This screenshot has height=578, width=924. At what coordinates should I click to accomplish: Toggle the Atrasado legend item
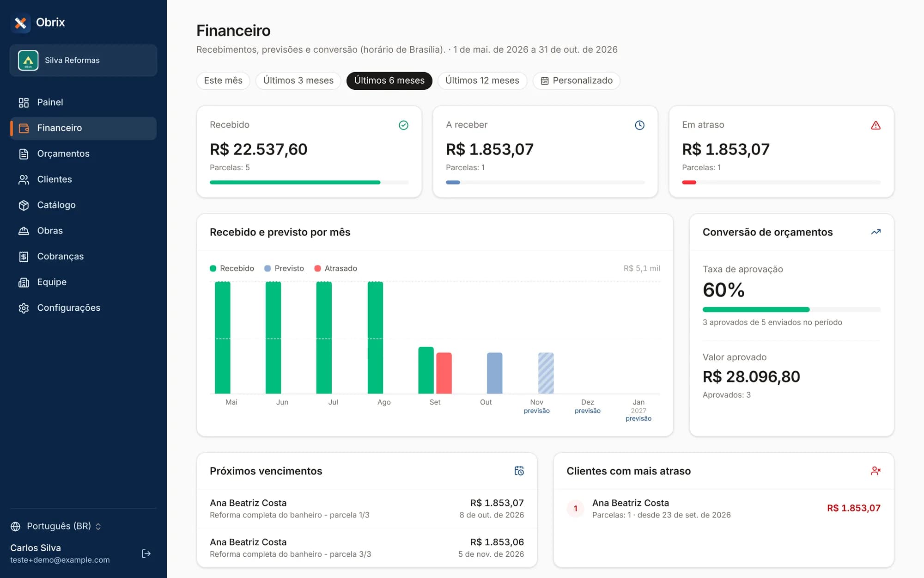(335, 268)
